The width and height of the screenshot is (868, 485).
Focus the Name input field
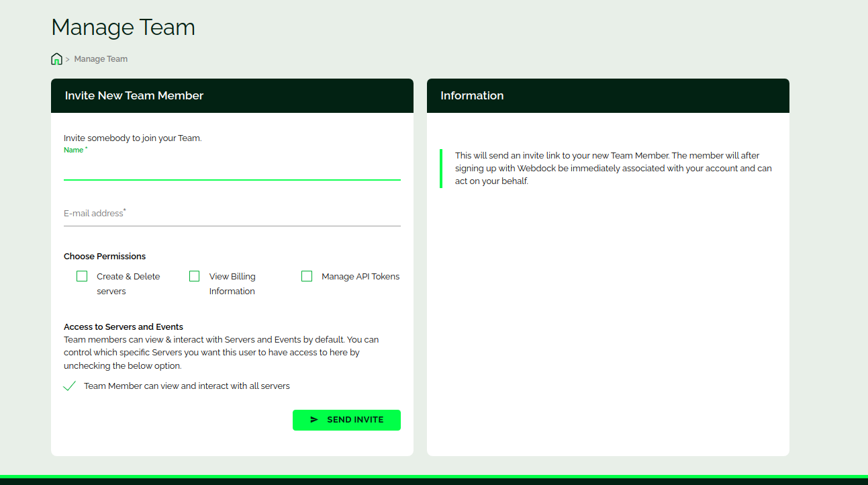(232, 169)
